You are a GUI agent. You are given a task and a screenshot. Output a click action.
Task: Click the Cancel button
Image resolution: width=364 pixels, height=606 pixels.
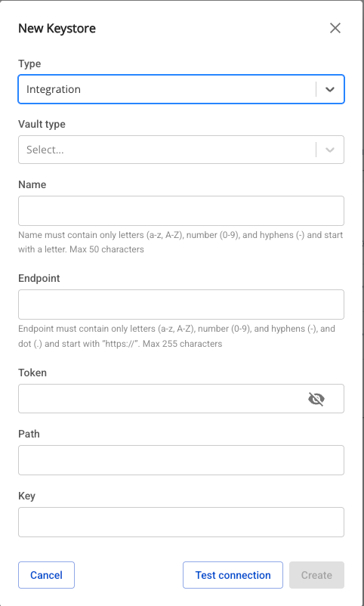[x=46, y=575]
